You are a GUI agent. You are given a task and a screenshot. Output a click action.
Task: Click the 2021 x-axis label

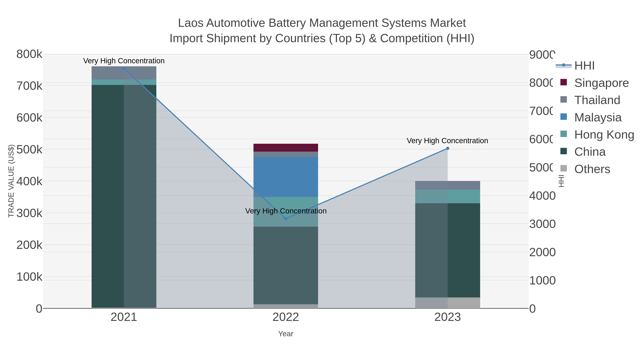click(x=124, y=317)
